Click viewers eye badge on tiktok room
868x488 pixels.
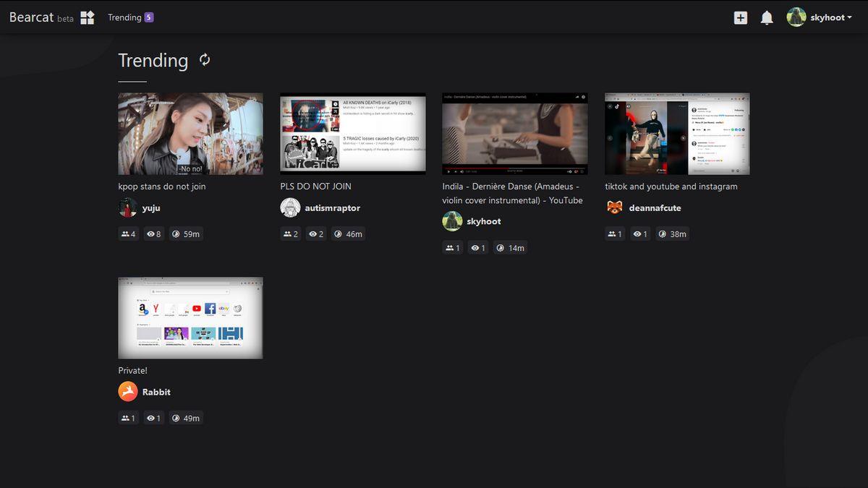(x=639, y=234)
